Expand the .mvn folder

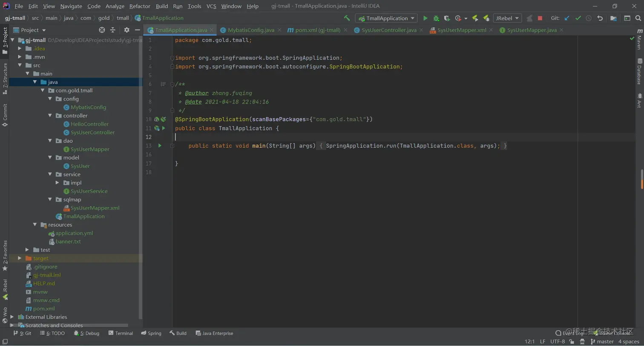(20, 57)
